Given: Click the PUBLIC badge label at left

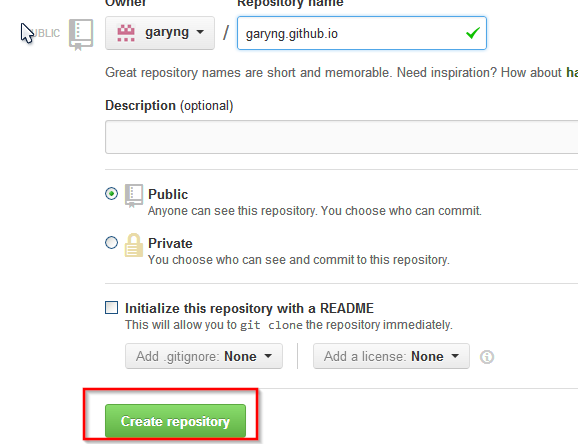Looking at the screenshot, I should [x=45, y=33].
